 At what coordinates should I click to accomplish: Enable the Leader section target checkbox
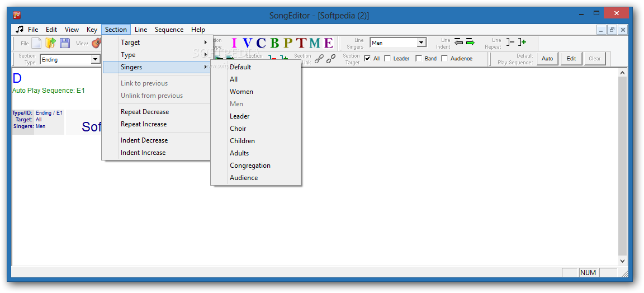[x=387, y=58]
